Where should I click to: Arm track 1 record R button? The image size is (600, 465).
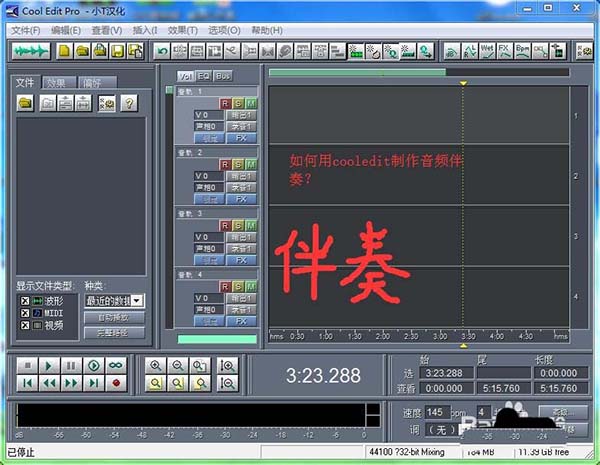click(225, 103)
